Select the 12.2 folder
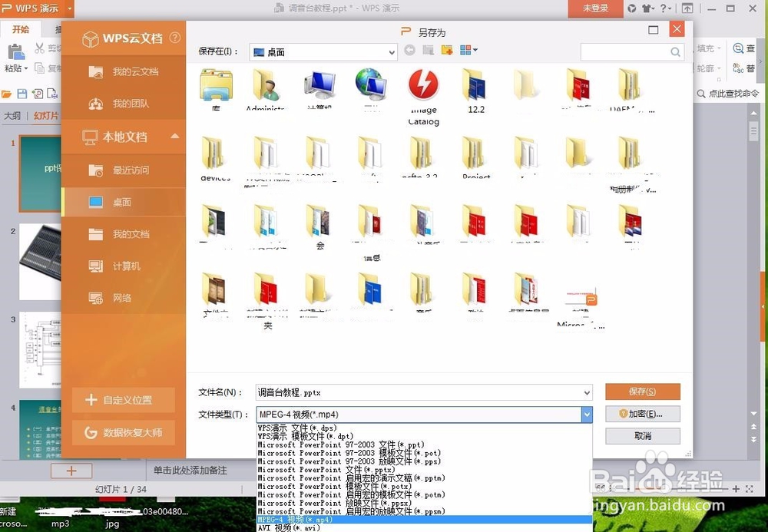This screenshot has height=532, width=768. pyautogui.click(x=475, y=91)
